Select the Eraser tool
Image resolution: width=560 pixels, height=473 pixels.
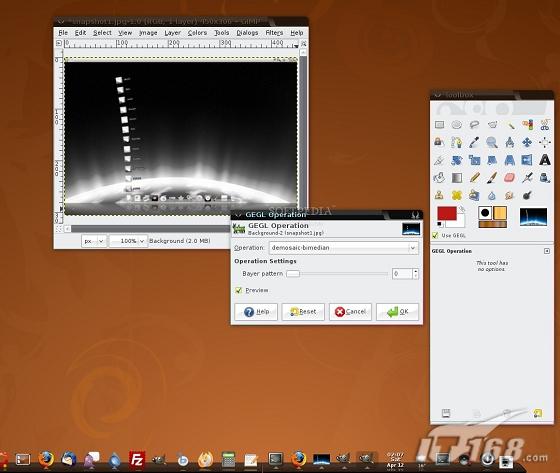point(510,178)
